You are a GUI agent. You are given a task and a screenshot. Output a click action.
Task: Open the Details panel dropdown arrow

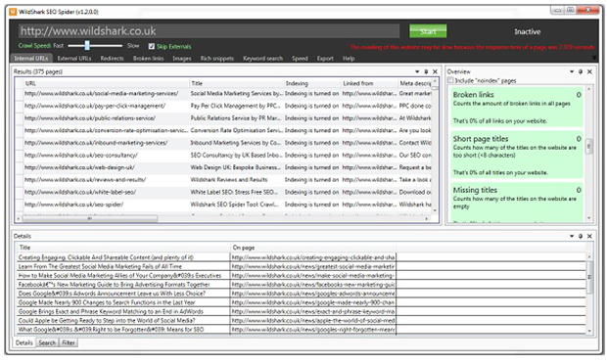coord(572,236)
